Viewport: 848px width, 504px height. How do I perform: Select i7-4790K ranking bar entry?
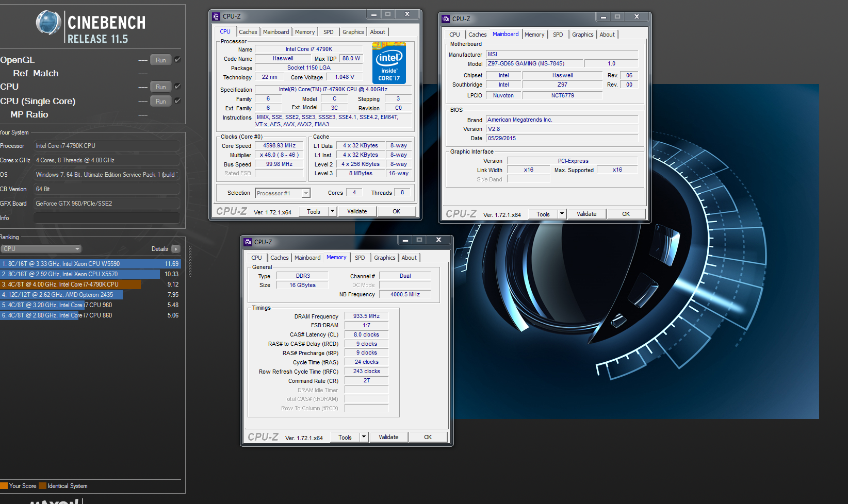pos(70,284)
